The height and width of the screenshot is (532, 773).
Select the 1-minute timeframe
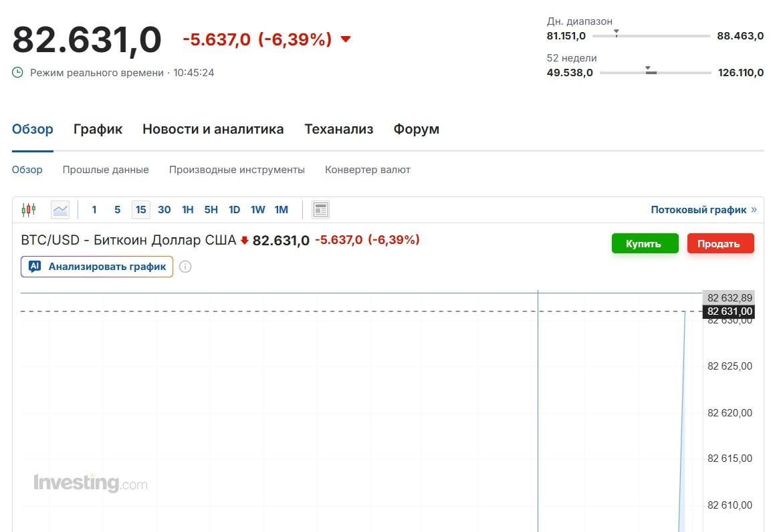pyautogui.click(x=94, y=210)
